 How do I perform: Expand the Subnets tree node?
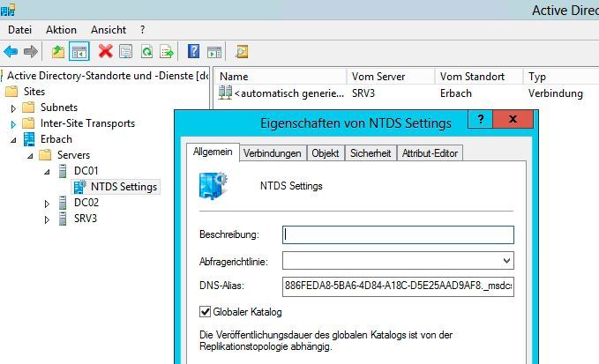point(13,108)
